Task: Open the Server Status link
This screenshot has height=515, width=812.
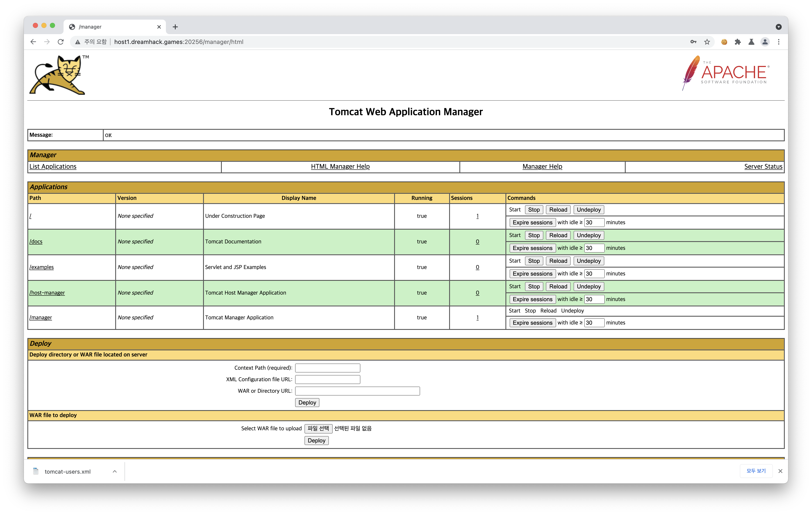Action: [763, 166]
